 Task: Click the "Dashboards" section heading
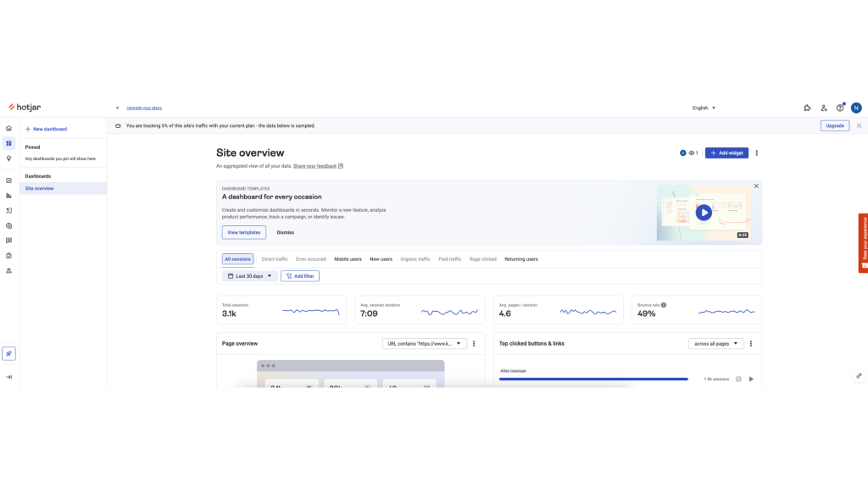(37, 176)
